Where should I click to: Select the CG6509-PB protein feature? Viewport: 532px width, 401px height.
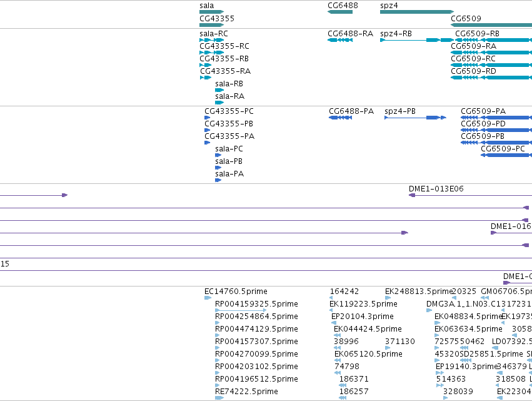[x=496, y=143]
